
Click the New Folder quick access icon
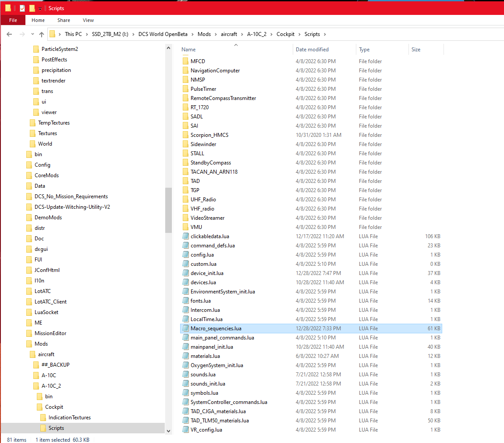[32, 8]
